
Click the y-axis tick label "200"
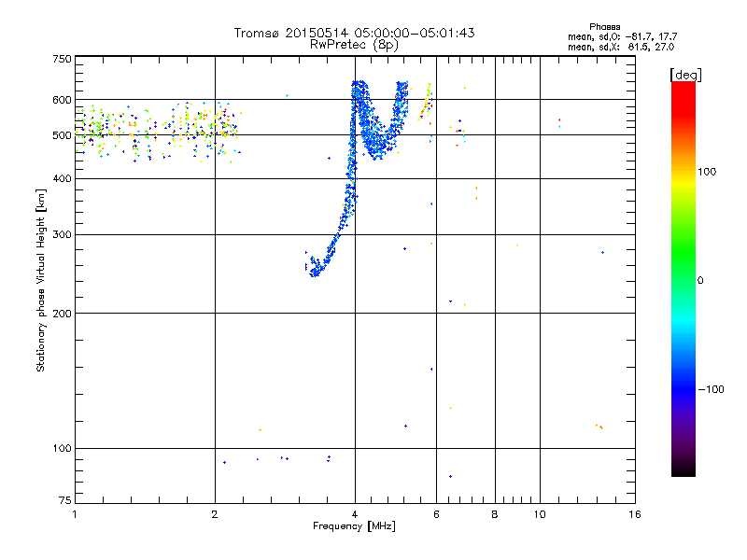coord(62,314)
